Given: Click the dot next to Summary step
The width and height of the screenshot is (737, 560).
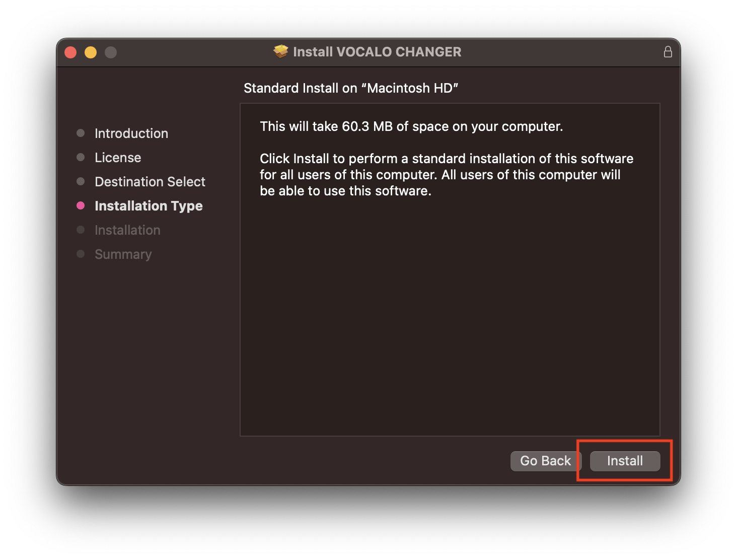Looking at the screenshot, I should click(x=81, y=254).
